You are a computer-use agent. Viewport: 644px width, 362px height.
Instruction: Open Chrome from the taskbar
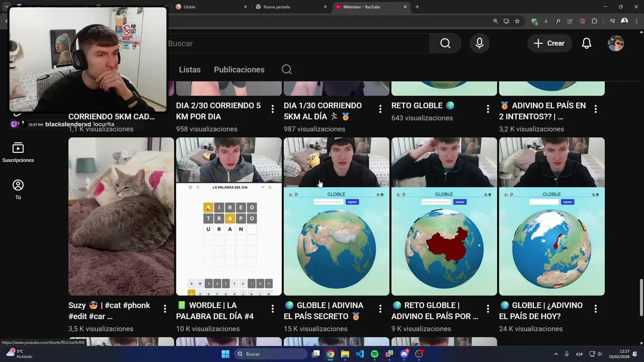pyautogui.click(x=330, y=354)
